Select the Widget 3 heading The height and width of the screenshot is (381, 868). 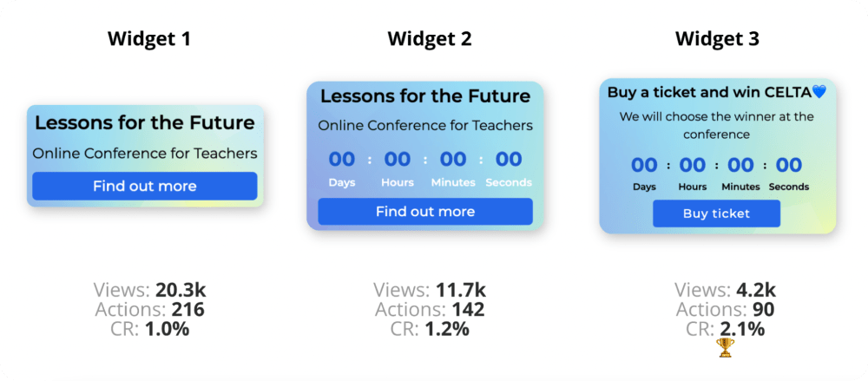tap(718, 39)
